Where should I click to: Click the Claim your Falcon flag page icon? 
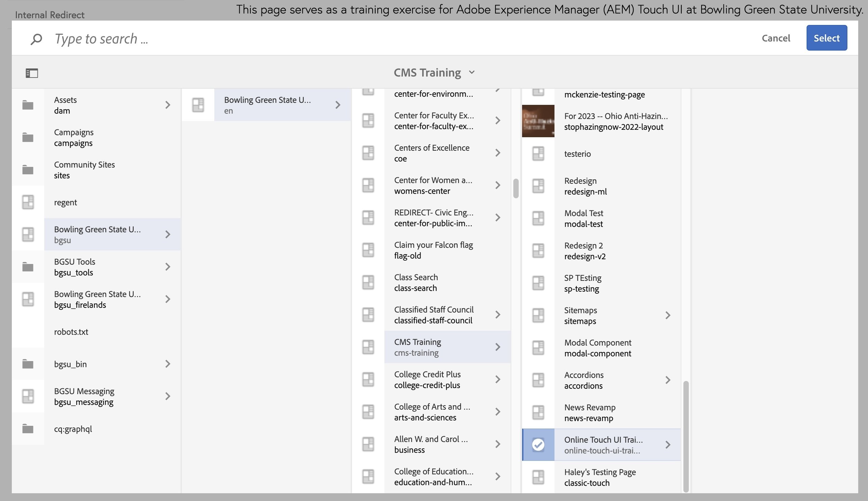pyautogui.click(x=368, y=250)
